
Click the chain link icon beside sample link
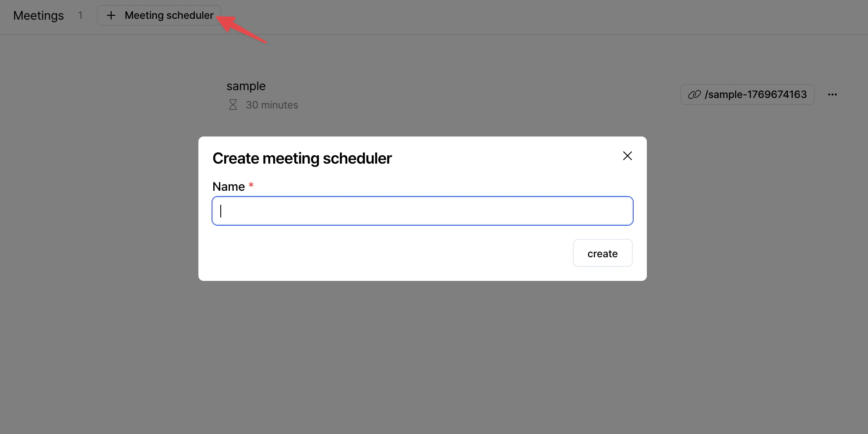coord(695,94)
